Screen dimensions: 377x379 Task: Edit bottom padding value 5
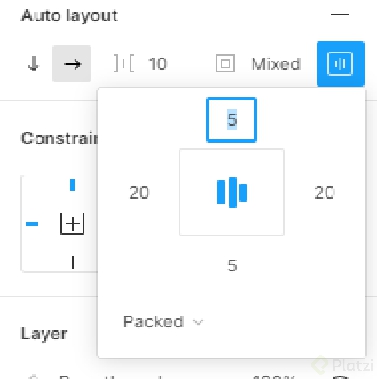pyautogui.click(x=232, y=266)
